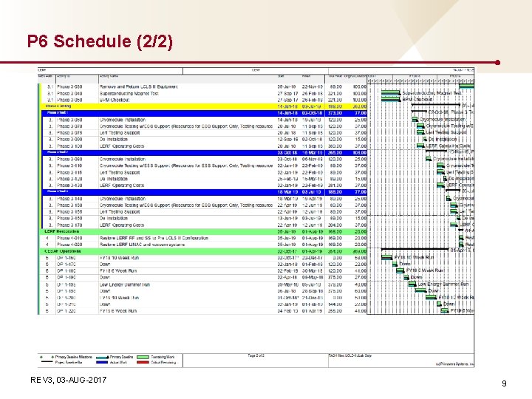The width and height of the screenshot is (532, 399).
Task: Click the yellow Phase 3 Testing summary band
Action: pos(204,106)
